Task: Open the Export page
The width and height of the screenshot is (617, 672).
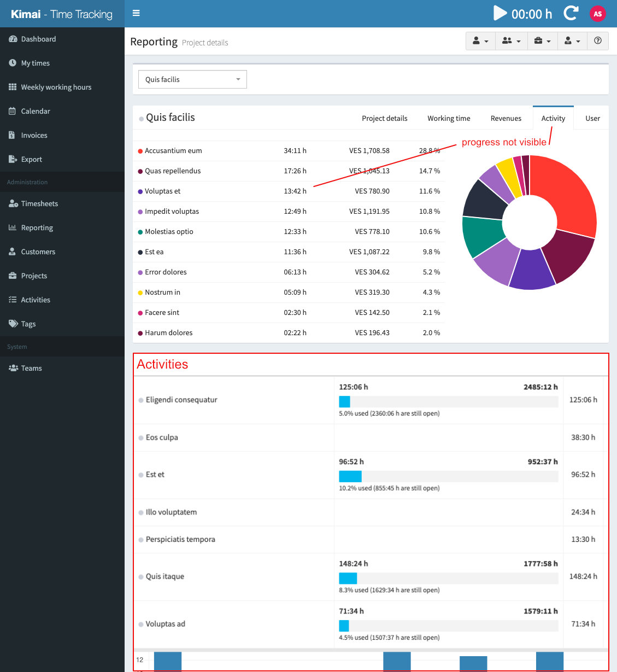Action: coord(62,159)
